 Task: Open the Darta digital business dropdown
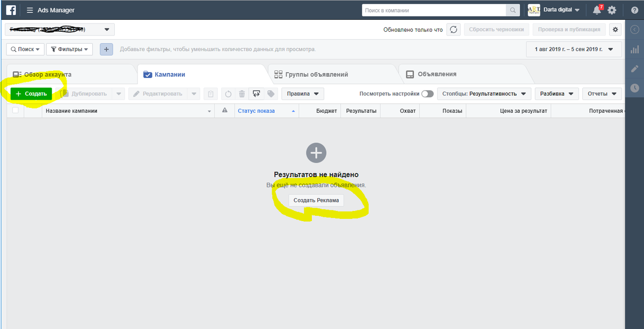pyautogui.click(x=561, y=10)
